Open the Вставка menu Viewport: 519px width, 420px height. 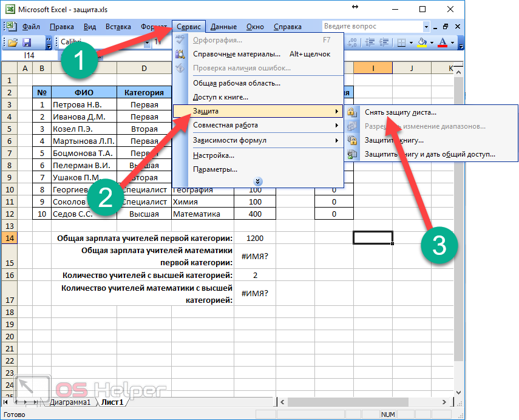pos(118,27)
